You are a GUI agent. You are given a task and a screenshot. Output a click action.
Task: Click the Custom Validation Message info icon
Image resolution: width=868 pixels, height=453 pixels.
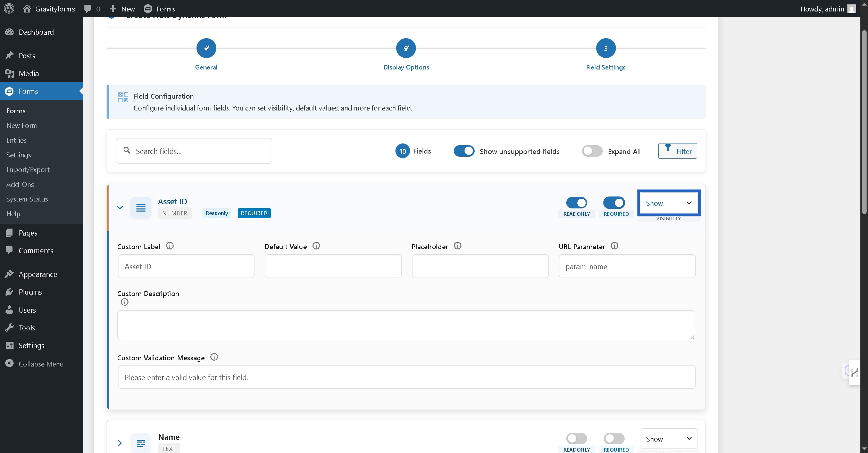click(214, 357)
